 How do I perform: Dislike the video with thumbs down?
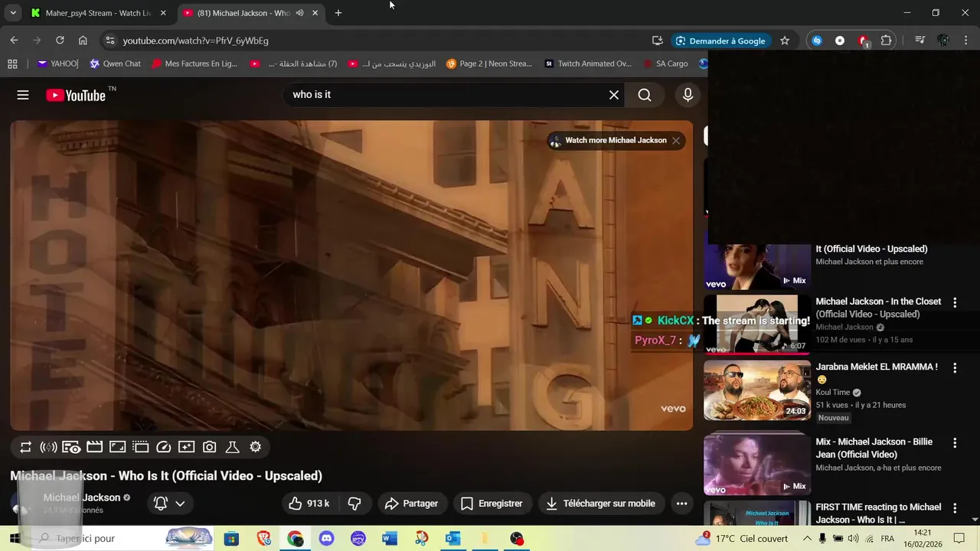tap(354, 504)
